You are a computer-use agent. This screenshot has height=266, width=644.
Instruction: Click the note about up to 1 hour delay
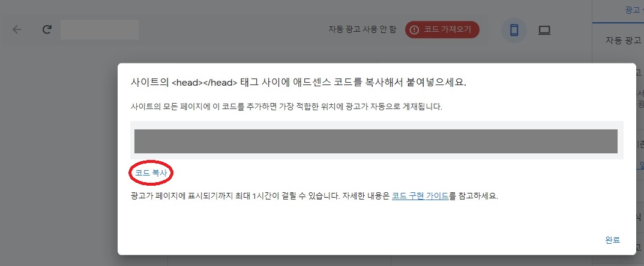click(314, 196)
